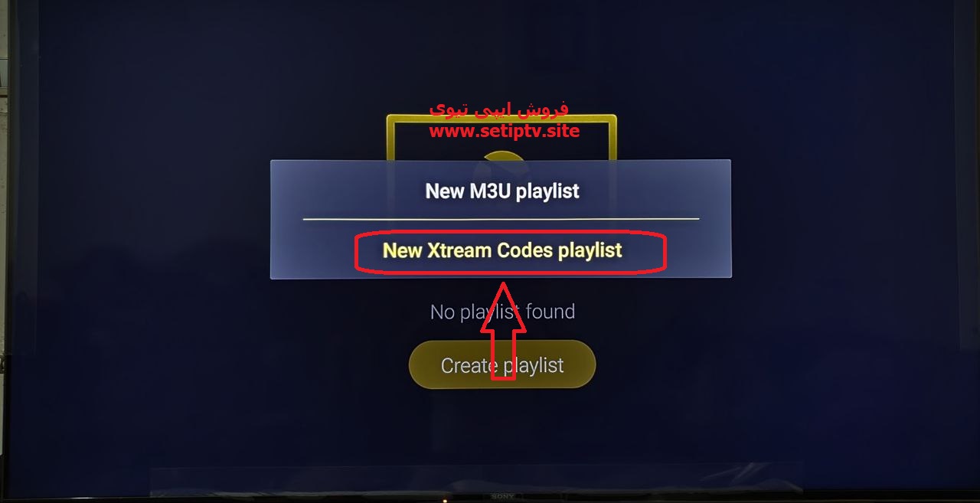The width and height of the screenshot is (980, 503).
Task: Click the empty dialog area left of New M3U playlist
Action: point(345,191)
